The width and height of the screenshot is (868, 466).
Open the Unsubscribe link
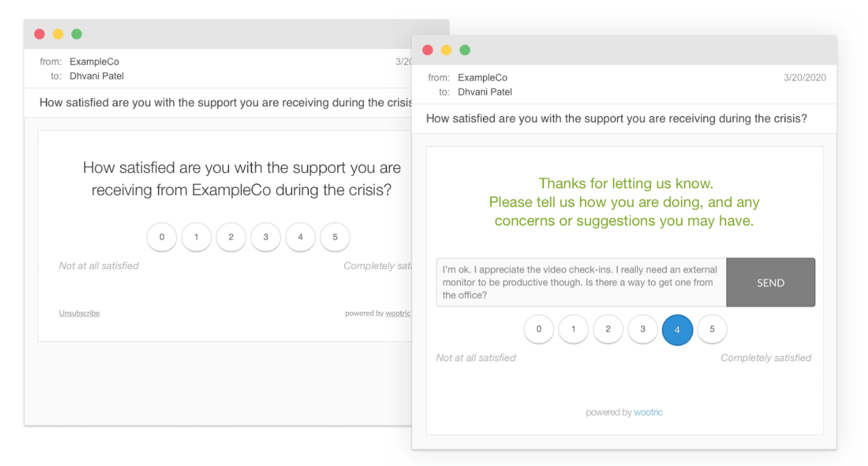click(79, 313)
